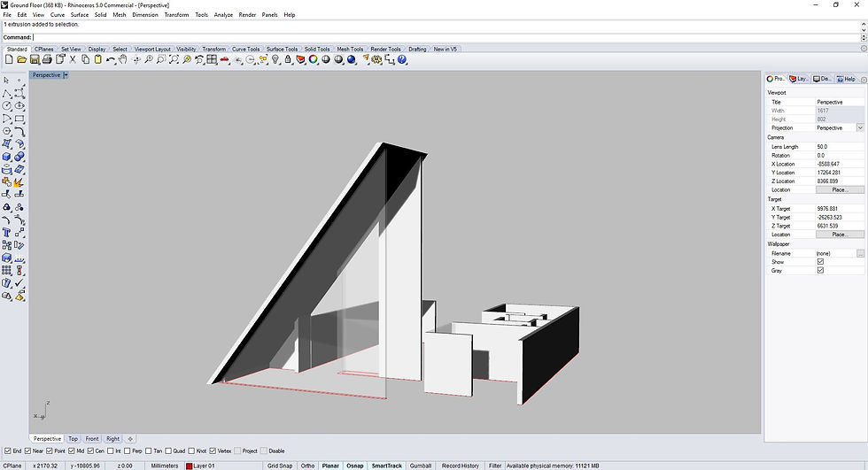Click the color wheel Object Properties icon
This screenshot has width=868, height=470.
(x=314, y=59)
